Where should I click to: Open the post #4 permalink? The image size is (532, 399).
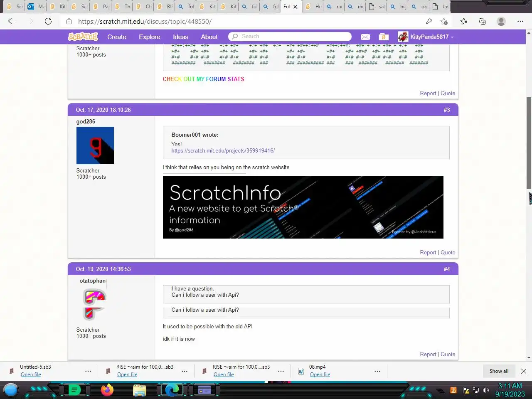click(x=447, y=269)
